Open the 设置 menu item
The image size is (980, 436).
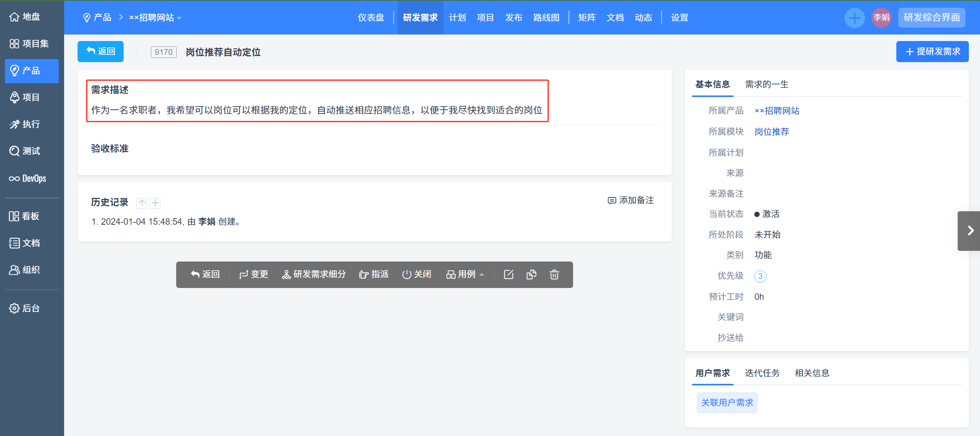pos(679,17)
